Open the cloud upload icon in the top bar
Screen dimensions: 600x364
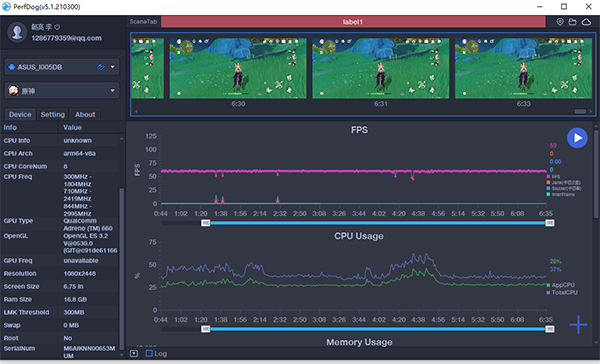pyautogui.click(x=586, y=22)
